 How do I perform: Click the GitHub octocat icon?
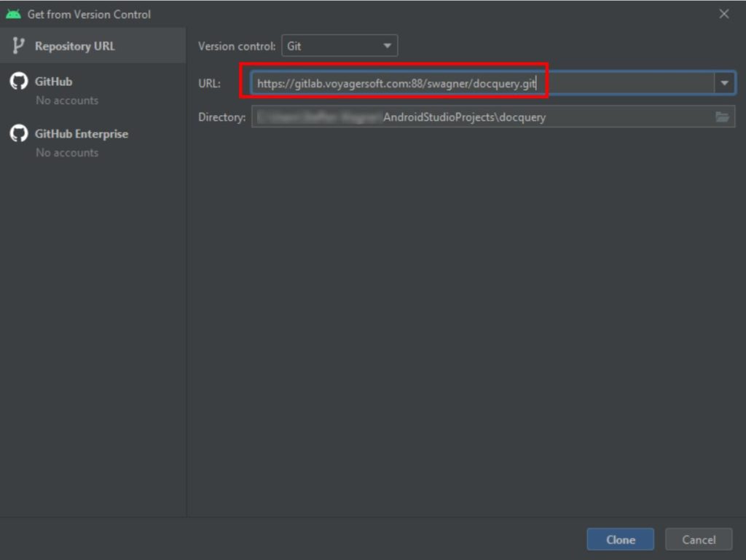(x=18, y=82)
